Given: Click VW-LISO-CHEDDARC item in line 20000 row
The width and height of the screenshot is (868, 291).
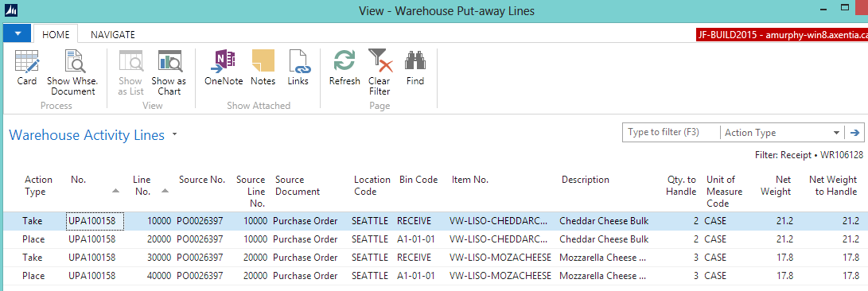Looking at the screenshot, I should 499,239.
